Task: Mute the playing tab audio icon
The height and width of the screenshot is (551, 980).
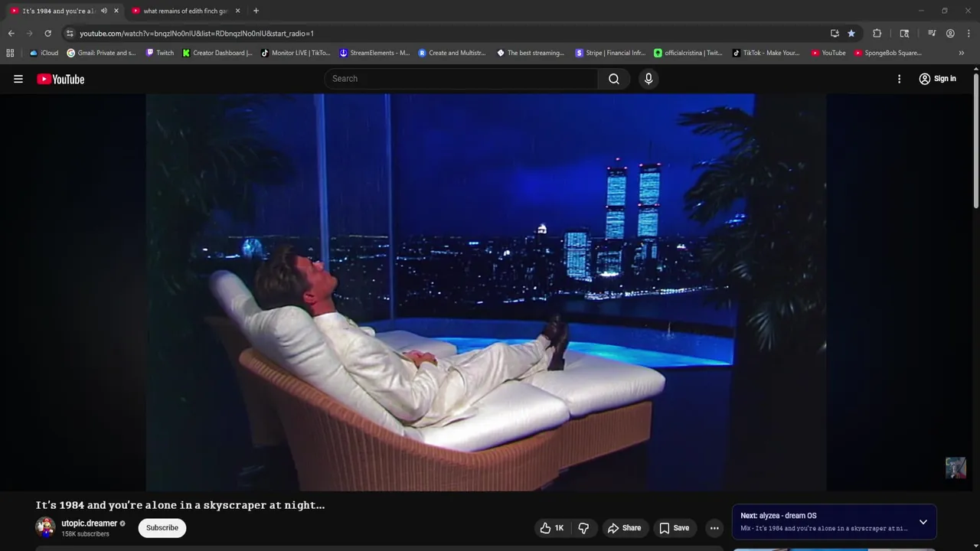Action: point(104,11)
